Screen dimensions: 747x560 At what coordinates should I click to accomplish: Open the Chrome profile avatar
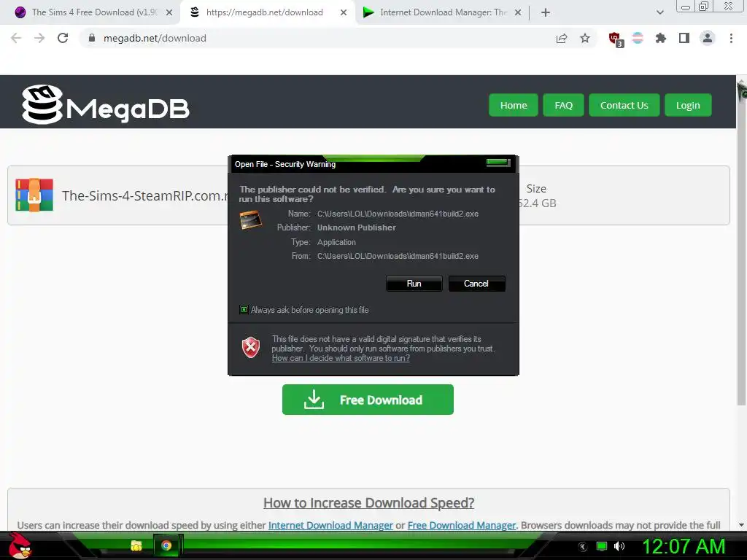click(708, 38)
